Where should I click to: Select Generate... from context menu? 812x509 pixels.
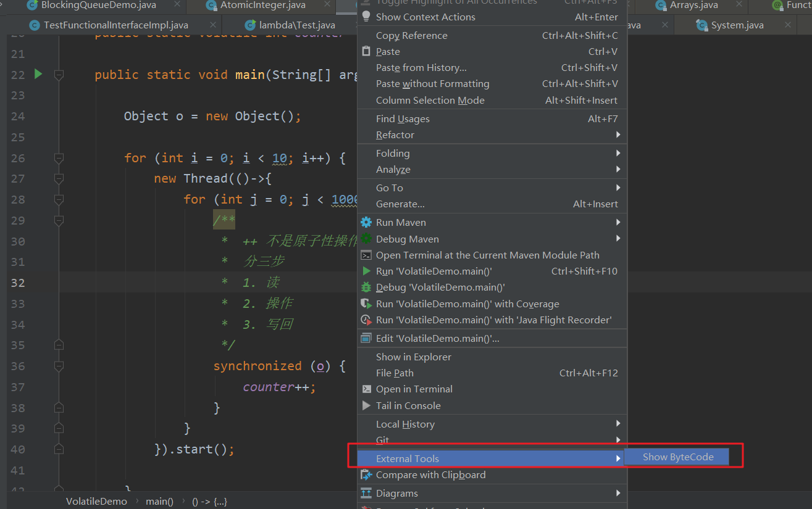492,204
